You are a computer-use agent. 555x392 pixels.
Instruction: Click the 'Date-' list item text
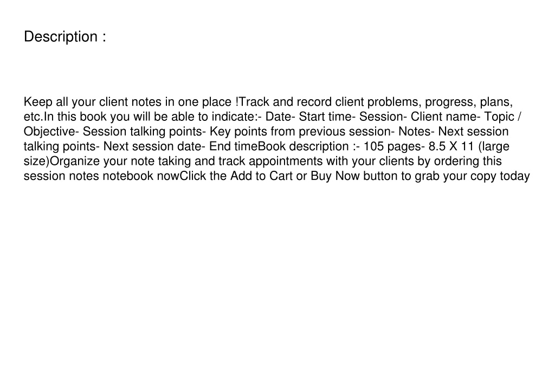[x=280, y=117]
